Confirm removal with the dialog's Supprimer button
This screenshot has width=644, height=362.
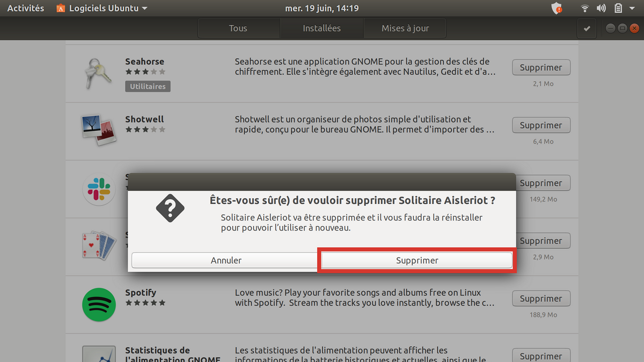pos(417,260)
